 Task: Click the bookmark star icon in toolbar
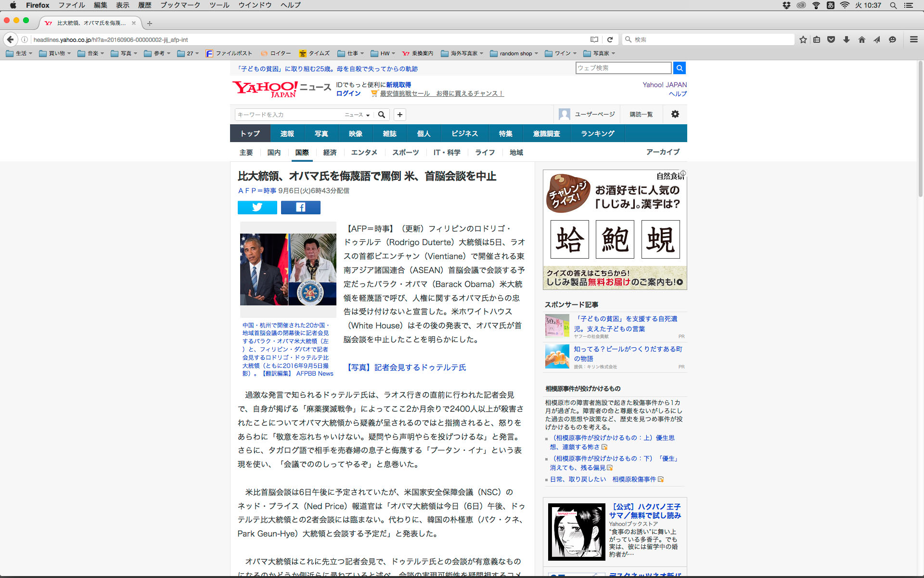point(803,39)
